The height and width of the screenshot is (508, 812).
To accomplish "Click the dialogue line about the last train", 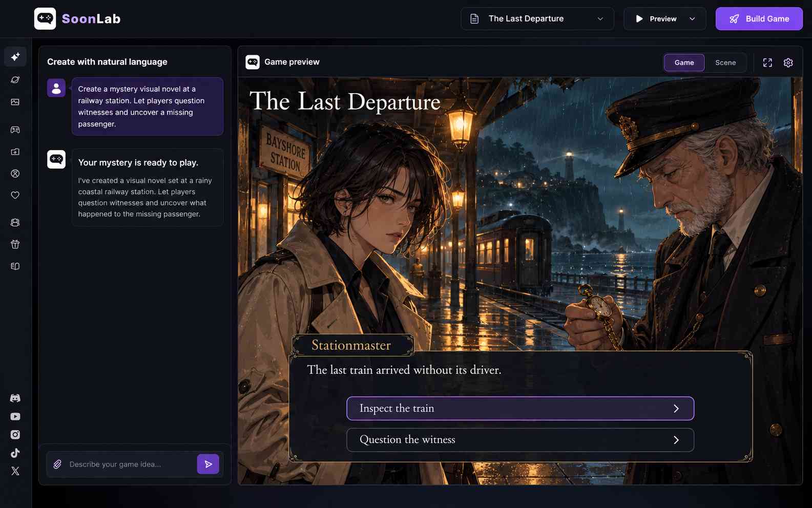I will pos(404,370).
